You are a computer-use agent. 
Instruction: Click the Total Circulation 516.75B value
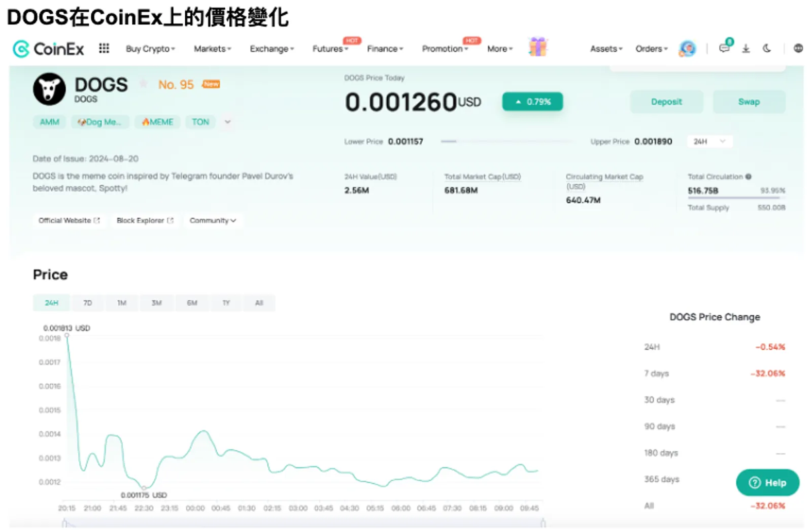tap(703, 190)
